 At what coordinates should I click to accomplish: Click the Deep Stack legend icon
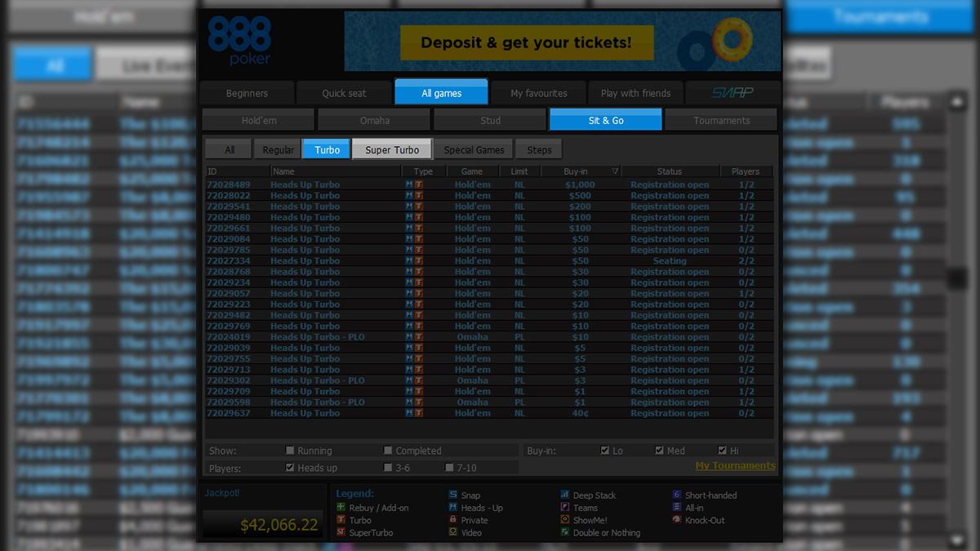[565, 495]
